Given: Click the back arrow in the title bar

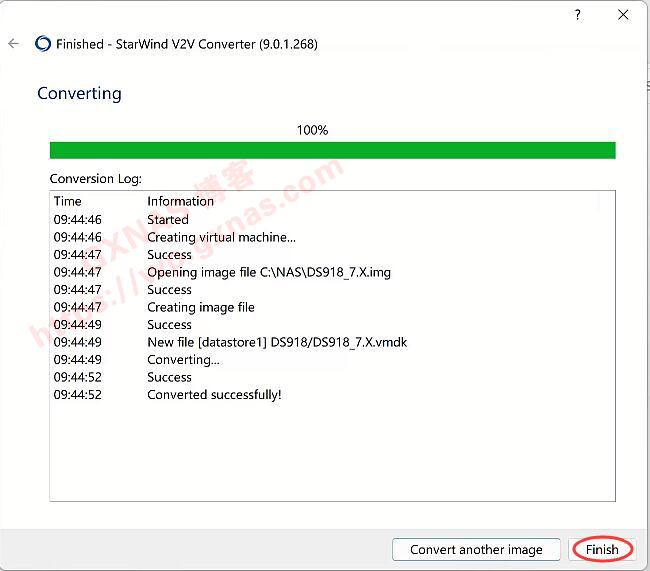Looking at the screenshot, I should pyautogui.click(x=13, y=44).
